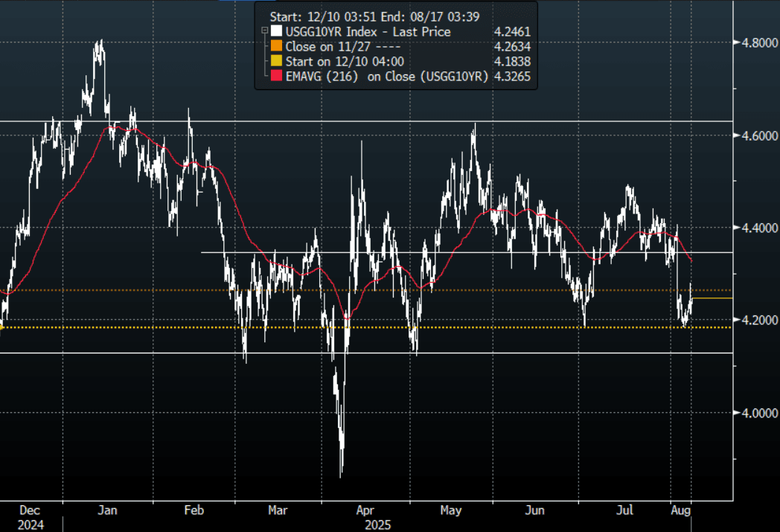Click the April low spike below 4.0000
This screenshot has height=532, width=780.
(342, 472)
